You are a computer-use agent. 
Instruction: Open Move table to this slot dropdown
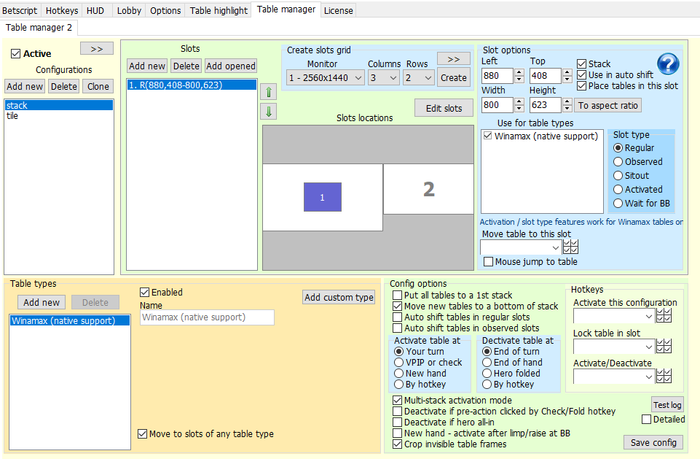(521, 247)
